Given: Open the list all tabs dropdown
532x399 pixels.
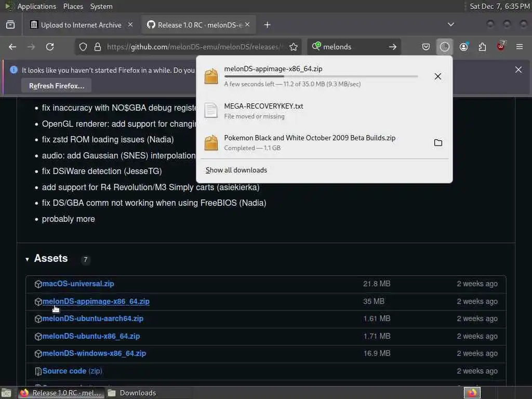Looking at the screenshot, I should point(450,24).
